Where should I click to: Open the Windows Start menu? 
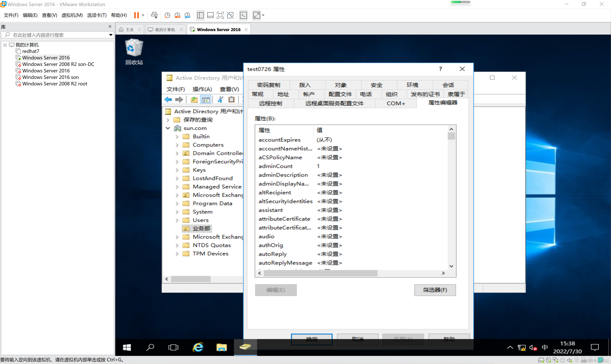click(x=127, y=347)
